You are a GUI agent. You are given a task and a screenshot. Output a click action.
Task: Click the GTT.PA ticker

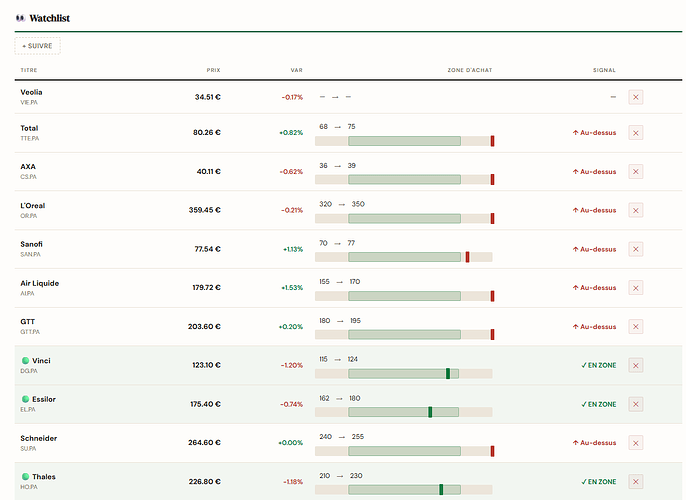pos(30,332)
